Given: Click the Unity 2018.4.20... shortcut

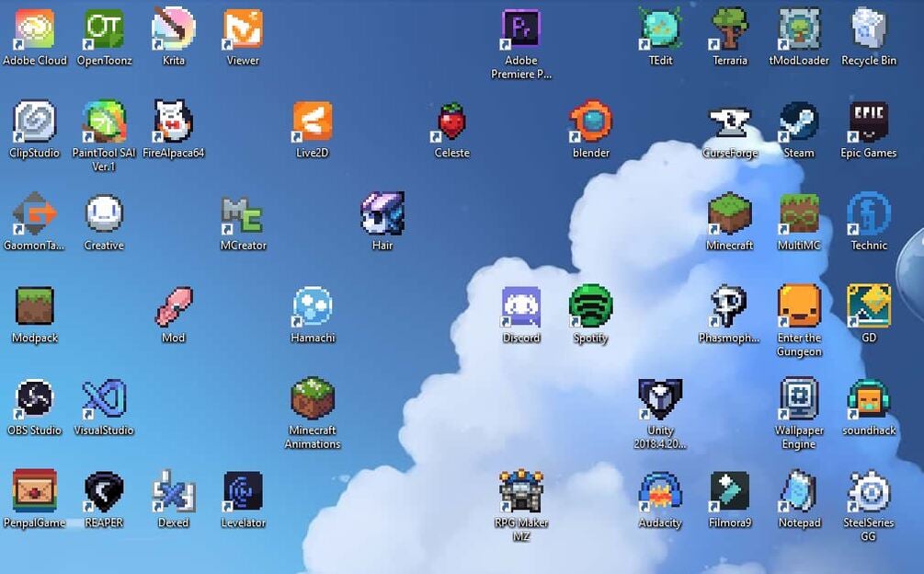Looking at the screenshot, I should [x=660, y=399].
